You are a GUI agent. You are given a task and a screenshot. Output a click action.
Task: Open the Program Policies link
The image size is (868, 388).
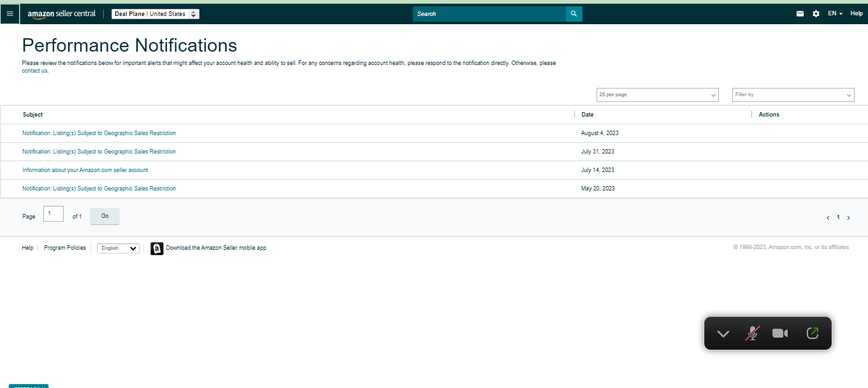(x=65, y=248)
